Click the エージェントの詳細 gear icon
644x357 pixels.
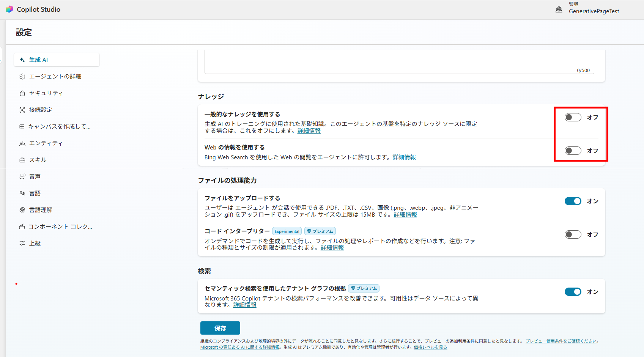coord(22,77)
